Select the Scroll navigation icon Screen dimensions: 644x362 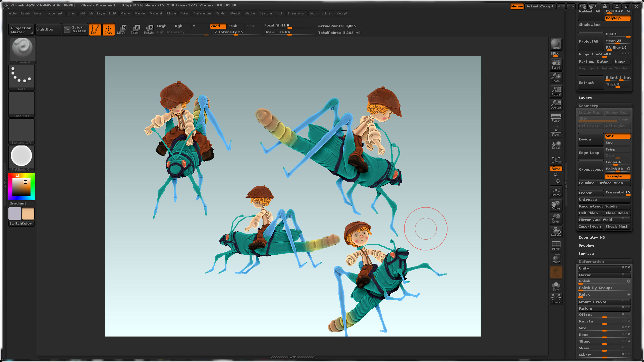pos(556,64)
